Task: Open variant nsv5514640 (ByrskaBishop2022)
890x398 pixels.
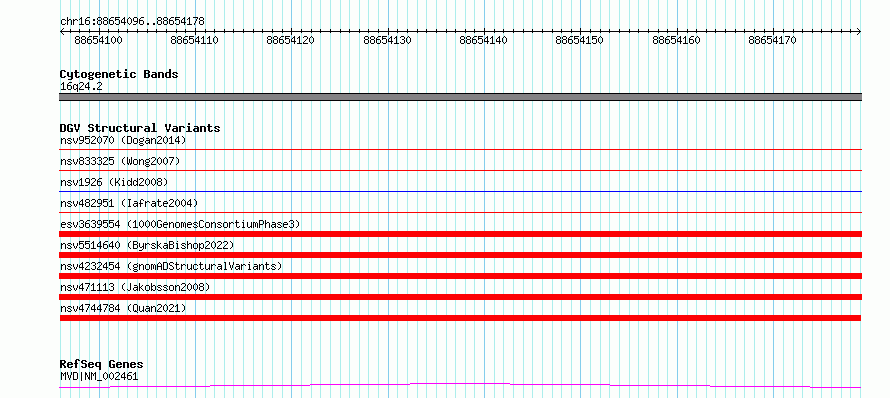Action: [147, 245]
